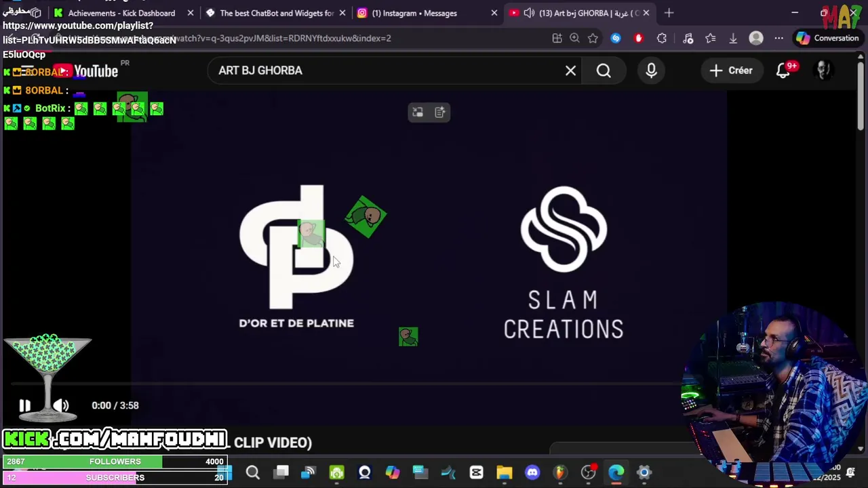Start voice search with the microphone
Screen dimensions: 868x488
pos(651,70)
